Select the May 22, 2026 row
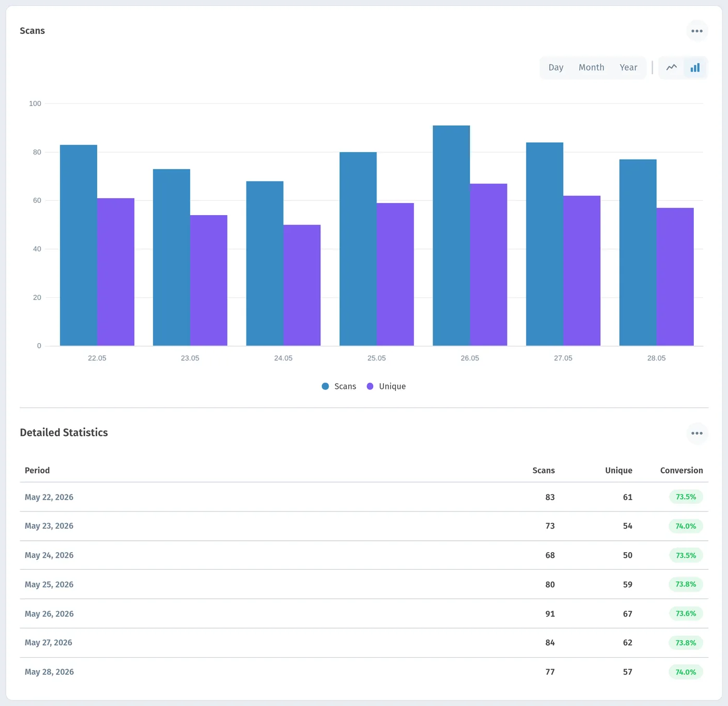Viewport: 728px width, 706px height. 364,497
